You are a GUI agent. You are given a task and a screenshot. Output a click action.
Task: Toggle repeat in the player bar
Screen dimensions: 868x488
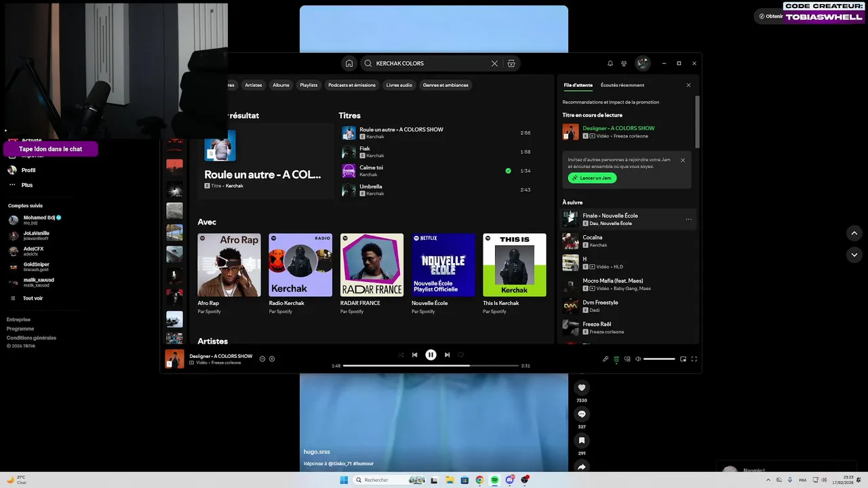[x=460, y=354]
